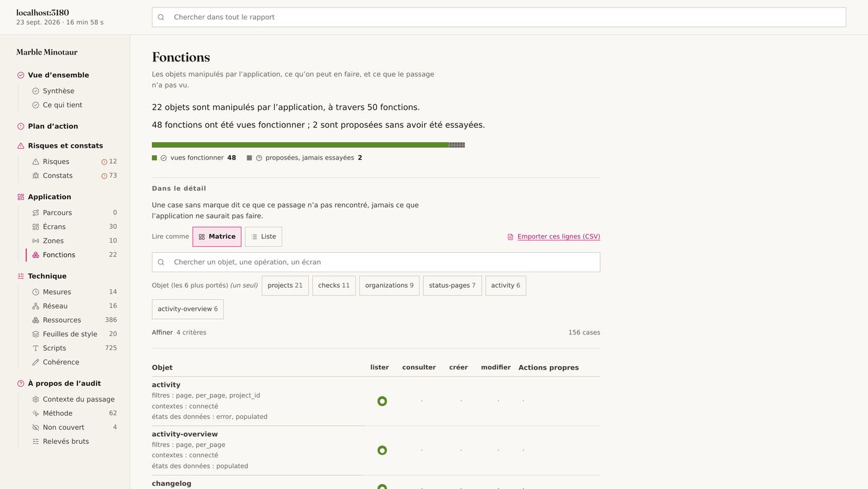Screen dimensions: 868x489
Task: Open the Méthode page
Action: 58,413
